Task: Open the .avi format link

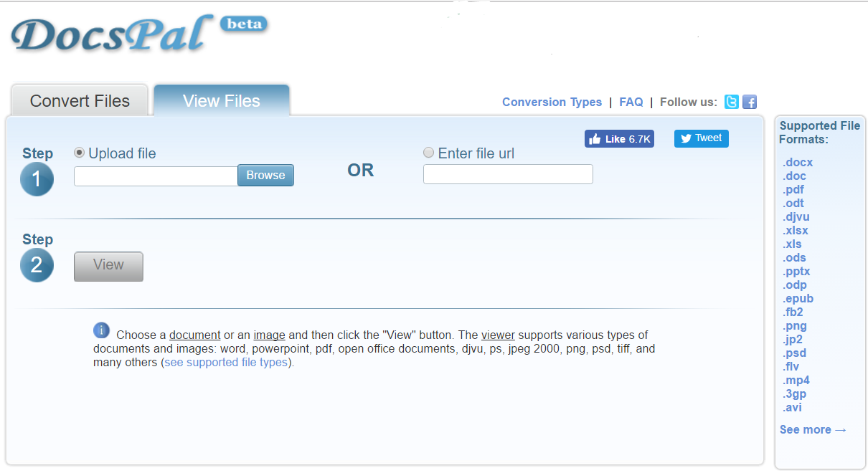Action: pos(792,408)
